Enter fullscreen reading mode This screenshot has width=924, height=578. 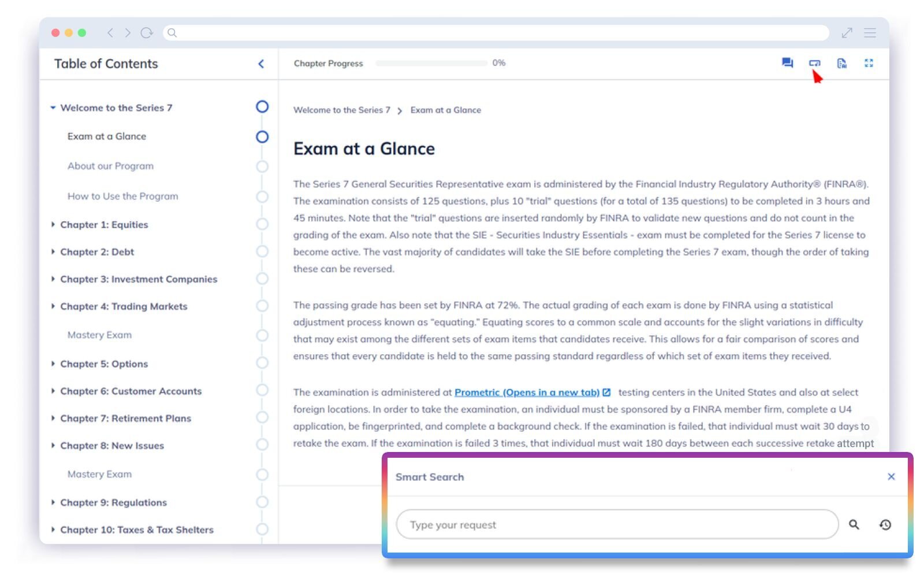tap(869, 63)
